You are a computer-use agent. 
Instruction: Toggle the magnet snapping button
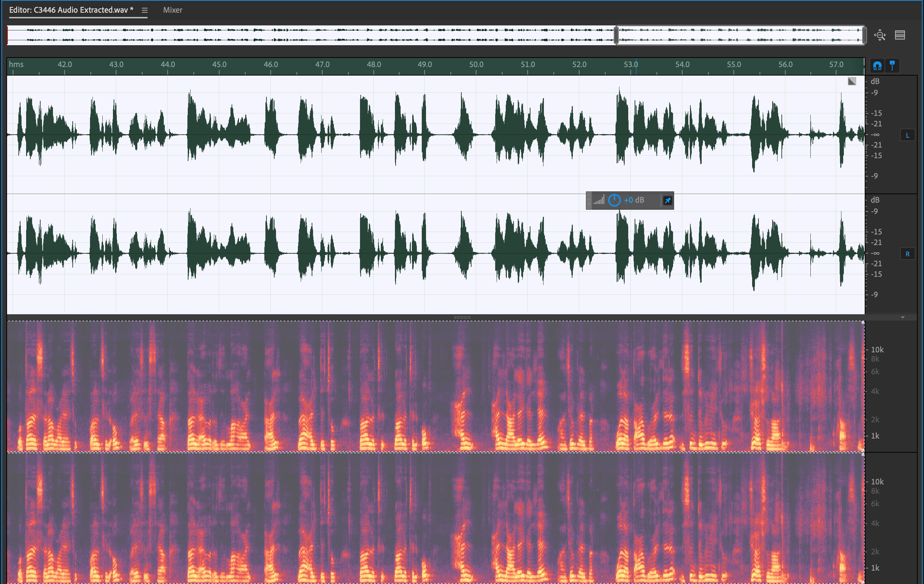coord(877,66)
